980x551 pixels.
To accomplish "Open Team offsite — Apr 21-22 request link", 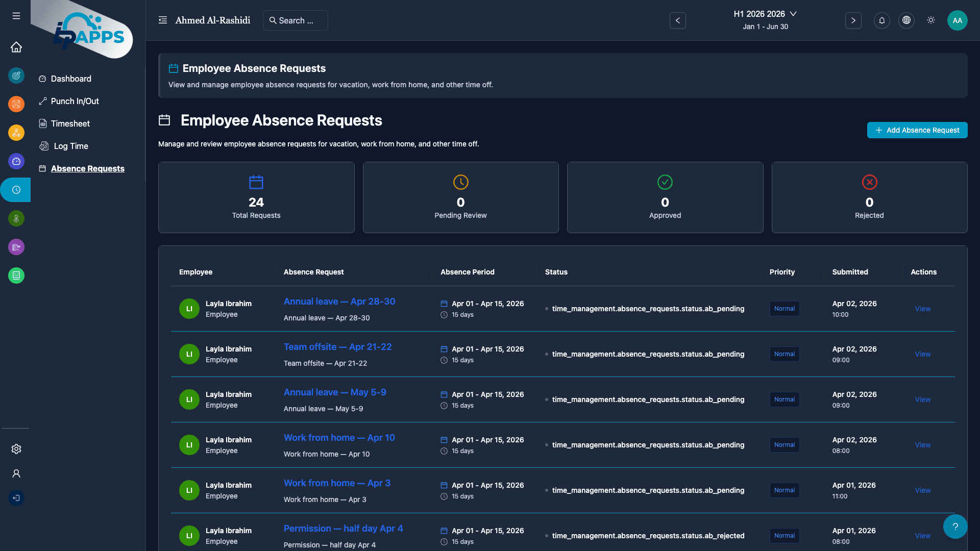I will (x=337, y=347).
